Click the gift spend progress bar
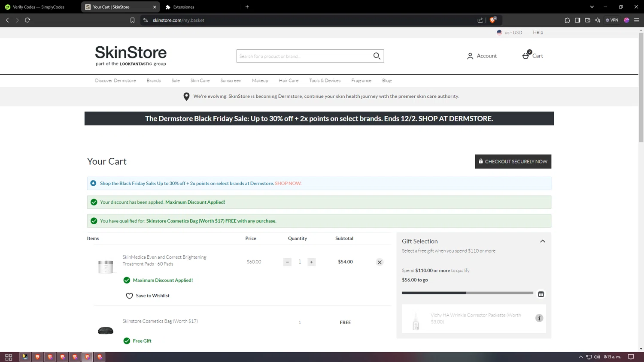The image size is (644, 362). coord(467,293)
